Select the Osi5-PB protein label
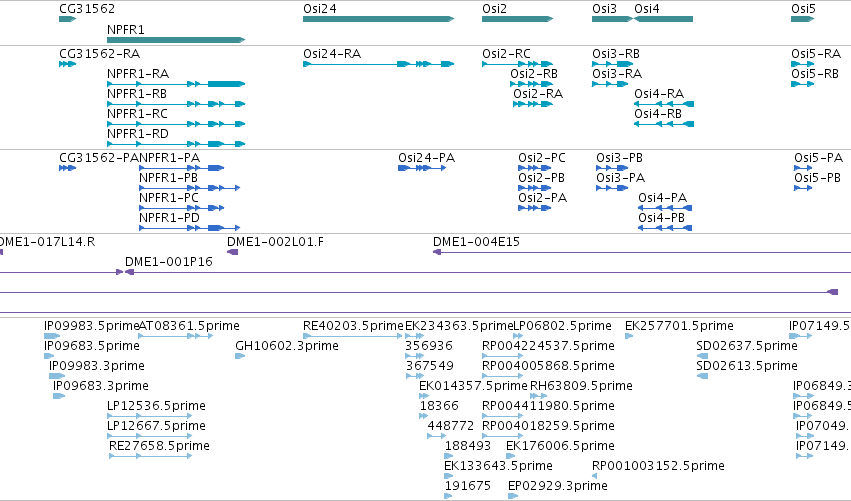The width and height of the screenshot is (851, 501). (x=817, y=178)
